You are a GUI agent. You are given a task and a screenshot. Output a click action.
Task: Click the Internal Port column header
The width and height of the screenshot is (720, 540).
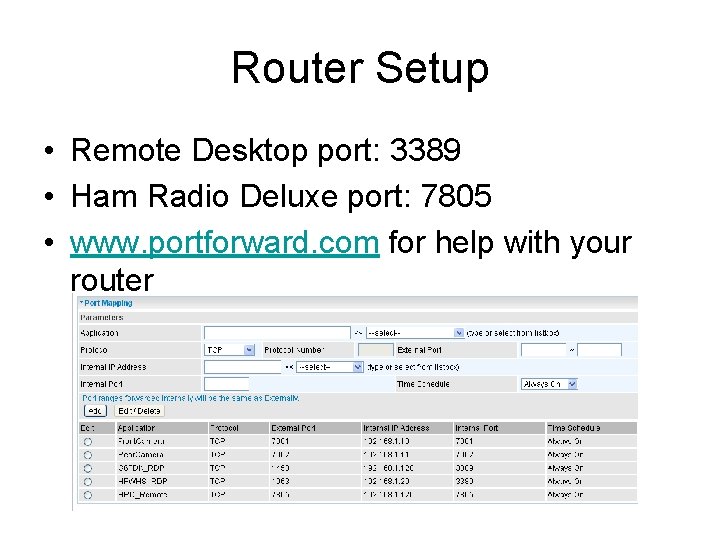tap(499, 428)
